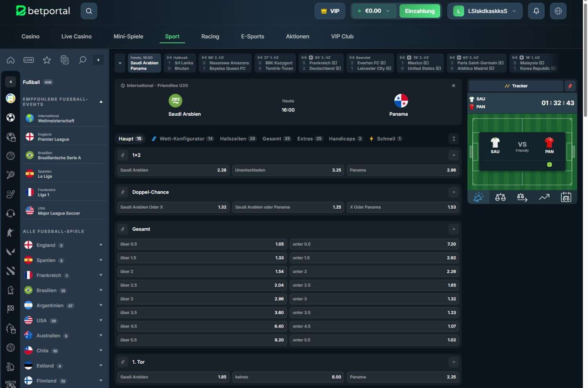Select the volleyball sport icon
Viewport: 588px width, 388px height.
(x=11, y=348)
